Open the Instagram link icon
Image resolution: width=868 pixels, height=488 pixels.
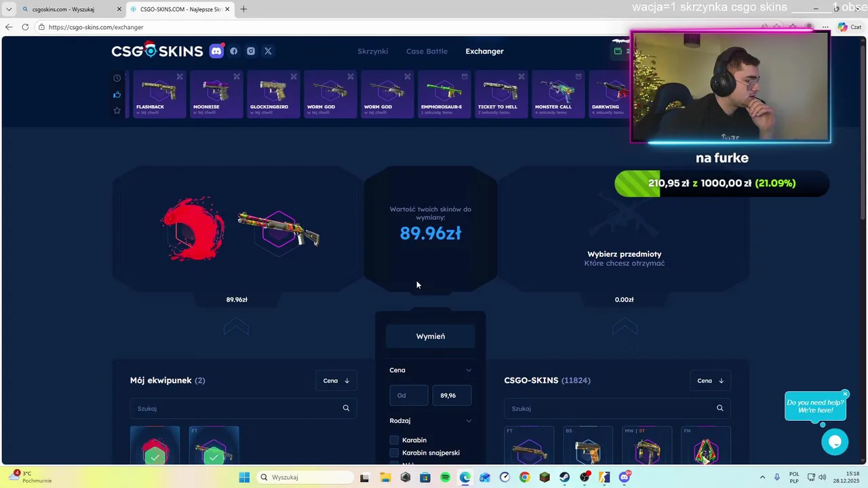(x=251, y=51)
